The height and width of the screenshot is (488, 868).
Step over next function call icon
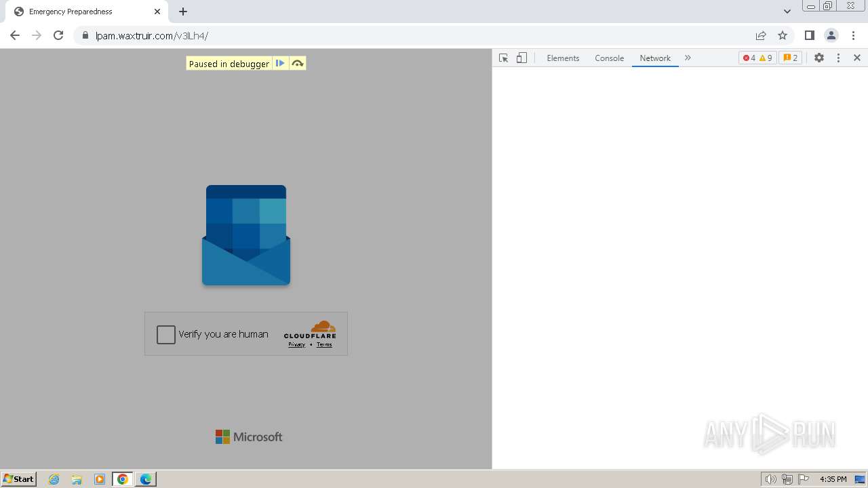(x=297, y=64)
